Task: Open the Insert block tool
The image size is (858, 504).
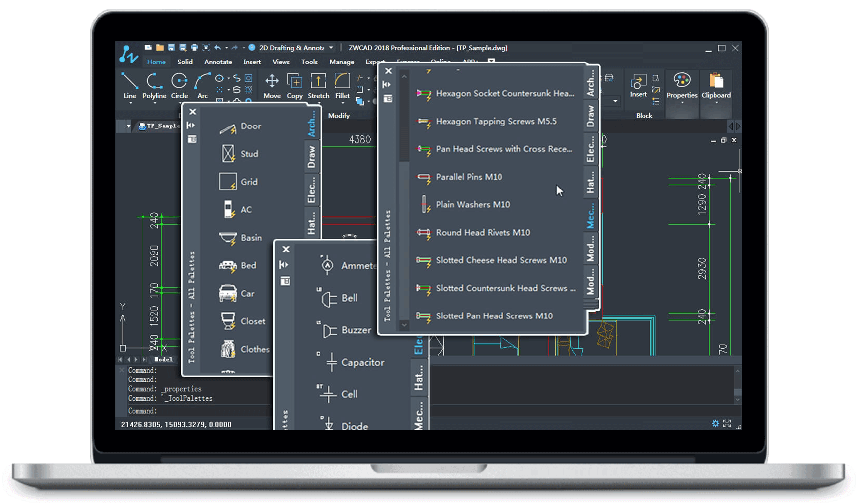Action: [638, 84]
